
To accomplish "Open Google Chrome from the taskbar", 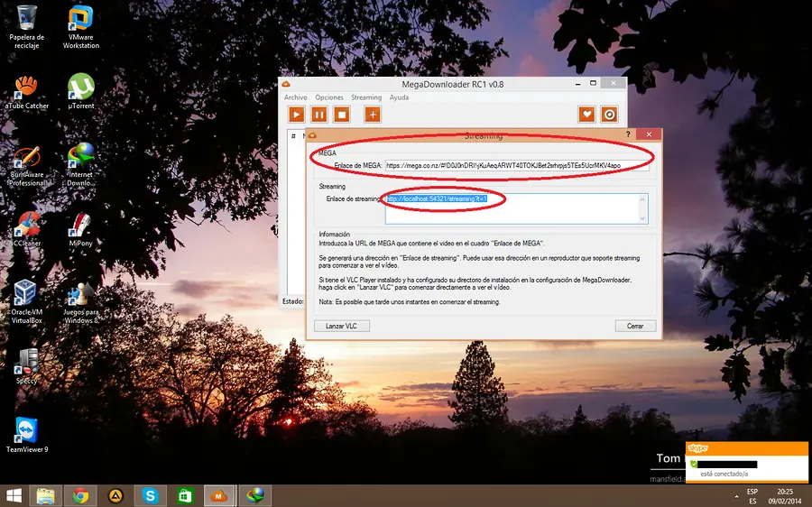I will 80,496.
